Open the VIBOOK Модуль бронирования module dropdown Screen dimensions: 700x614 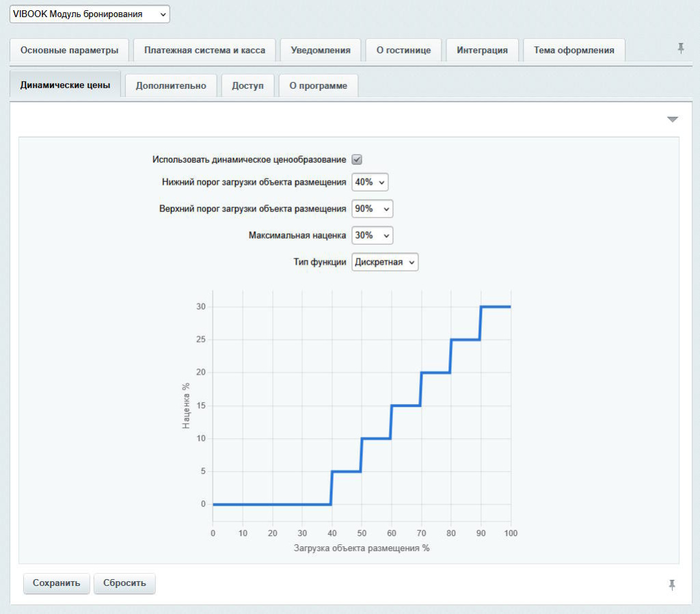(90, 14)
